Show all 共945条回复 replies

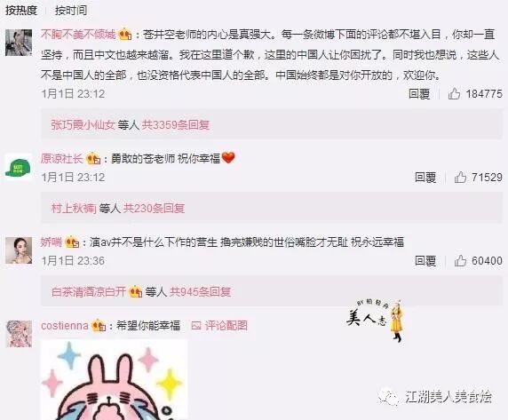(x=200, y=292)
